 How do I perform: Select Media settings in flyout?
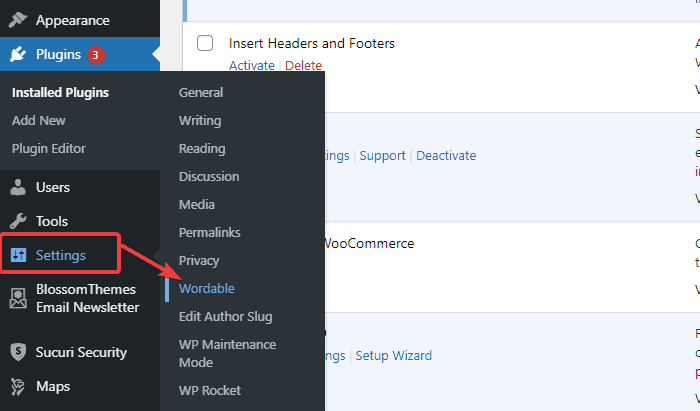[x=197, y=204]
